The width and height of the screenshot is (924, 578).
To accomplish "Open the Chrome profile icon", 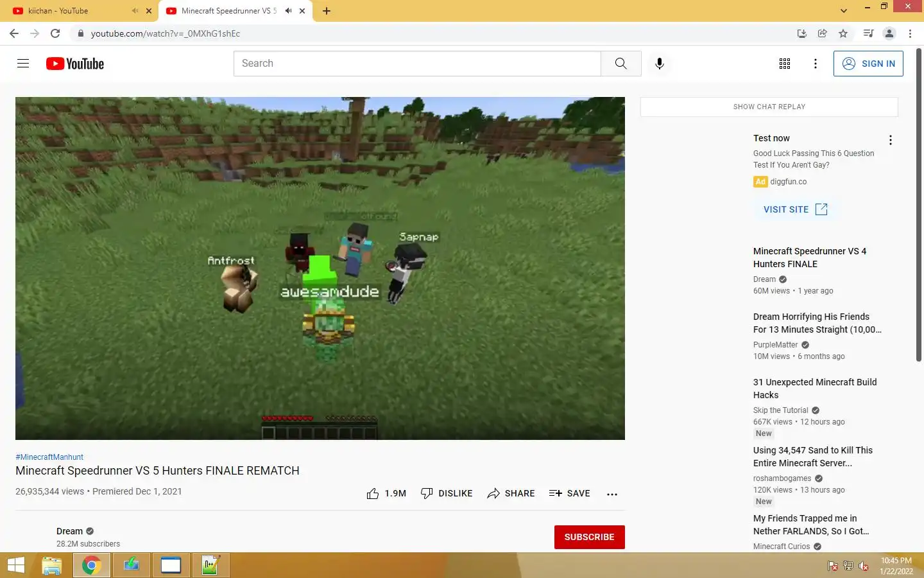I will pyautogui.click(x=889, y=33).
